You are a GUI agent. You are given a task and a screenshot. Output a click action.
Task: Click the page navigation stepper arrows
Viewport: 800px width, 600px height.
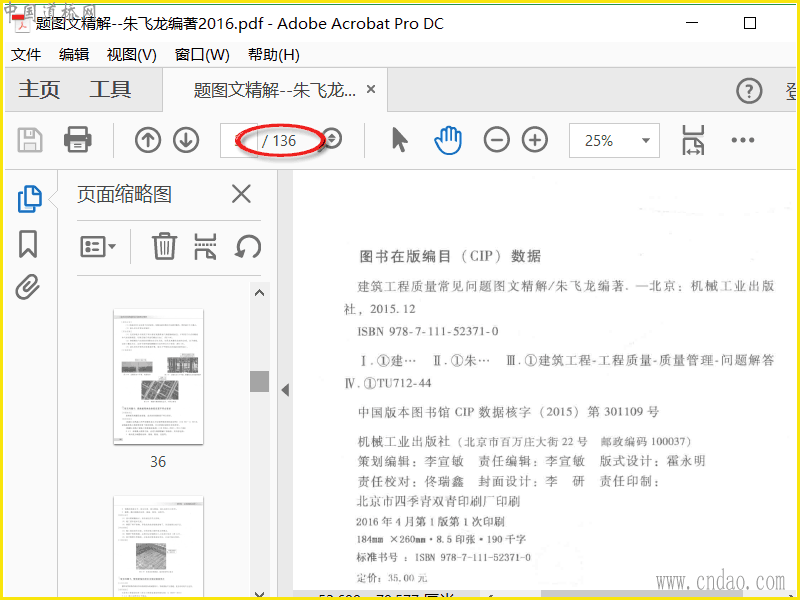click(333, 139)
